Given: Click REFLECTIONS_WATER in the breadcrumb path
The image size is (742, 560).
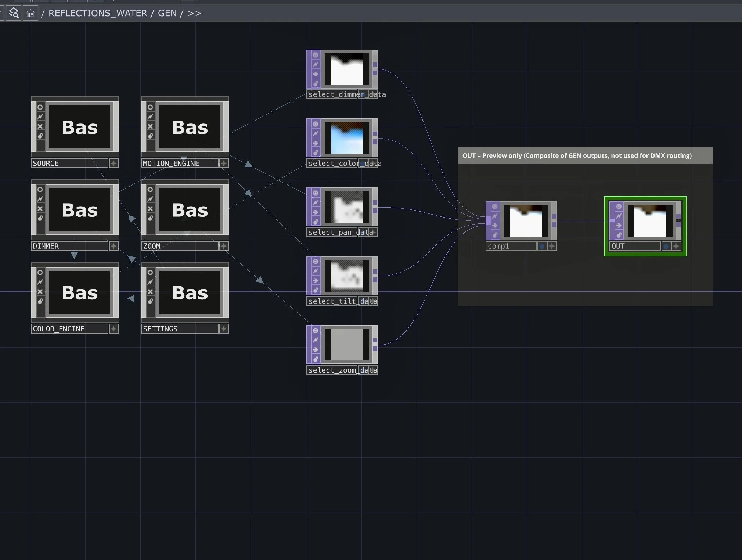Looking at the screenshot, I should (x=97, y=13).
